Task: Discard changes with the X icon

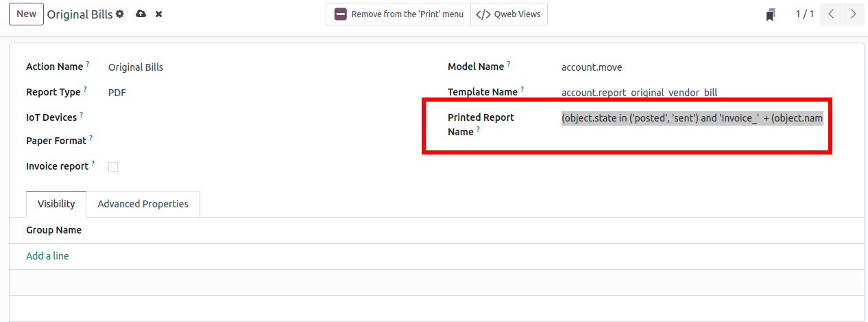Action: click(x=158, y=14)
